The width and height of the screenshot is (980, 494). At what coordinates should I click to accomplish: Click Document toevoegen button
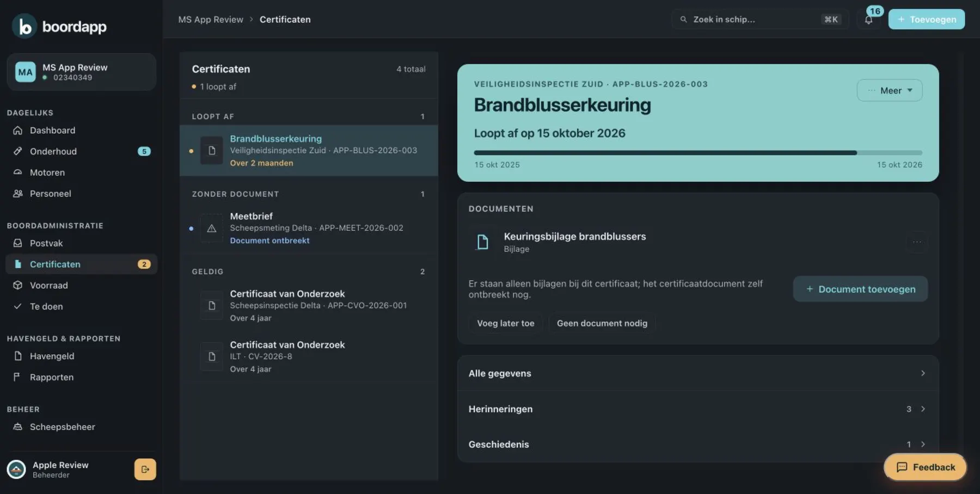(x=860, y=289)
